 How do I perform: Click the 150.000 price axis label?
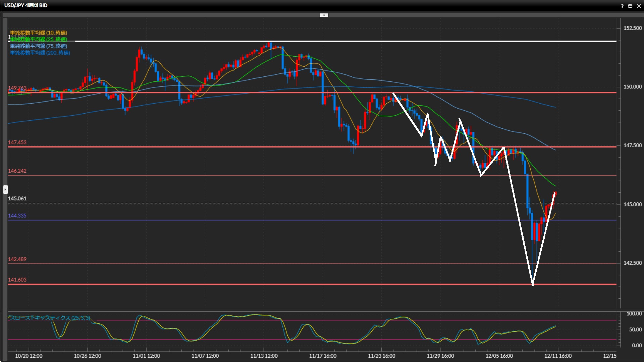[632, 87]
